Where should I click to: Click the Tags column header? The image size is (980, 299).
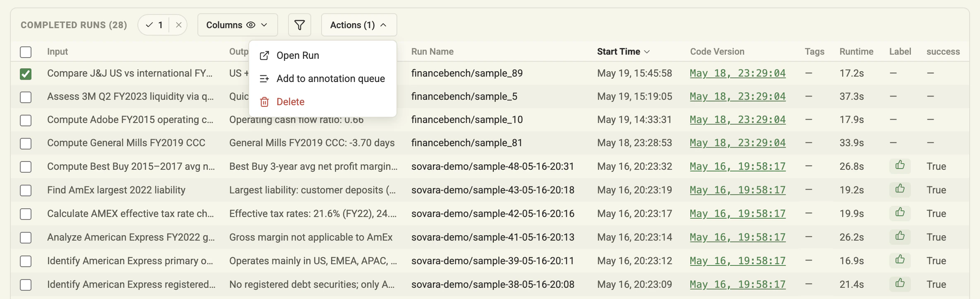coord(814,51)
